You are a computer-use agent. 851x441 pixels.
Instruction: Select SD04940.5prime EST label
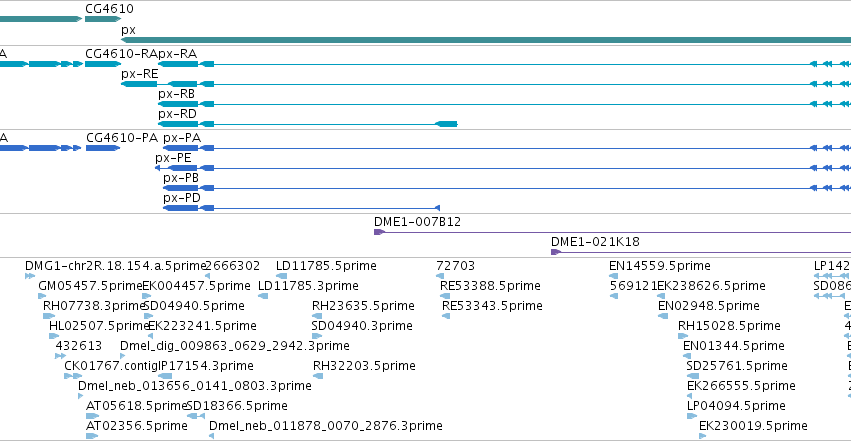pyautogui.click(x=194, y=306)
